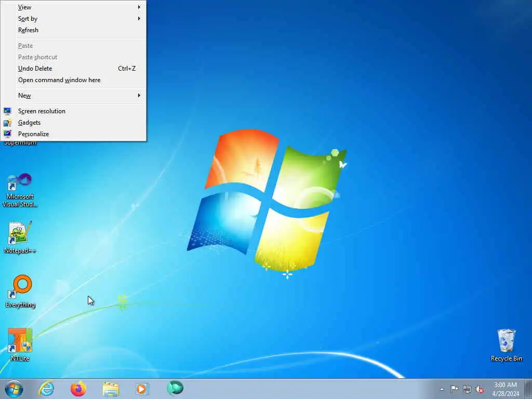This screenshot has height=399, width=532.
Task: Expand arrow beside New
Action: pos(139,96)
